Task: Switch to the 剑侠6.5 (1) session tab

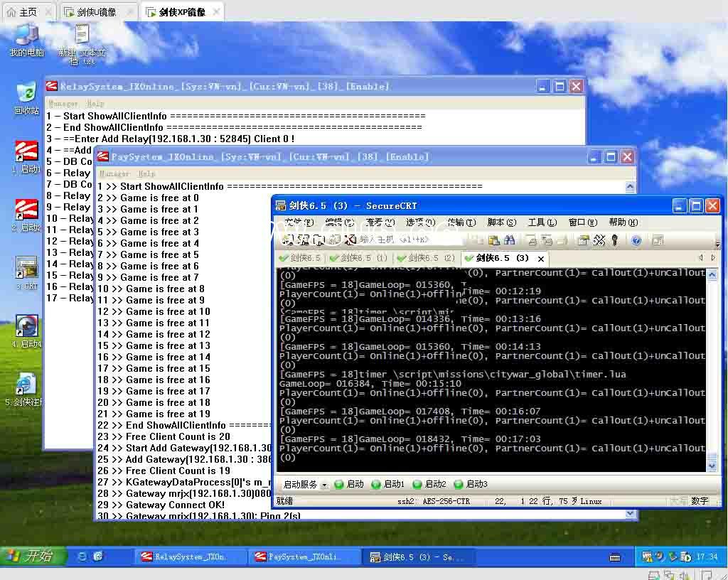Action: [x=358, y=258]
